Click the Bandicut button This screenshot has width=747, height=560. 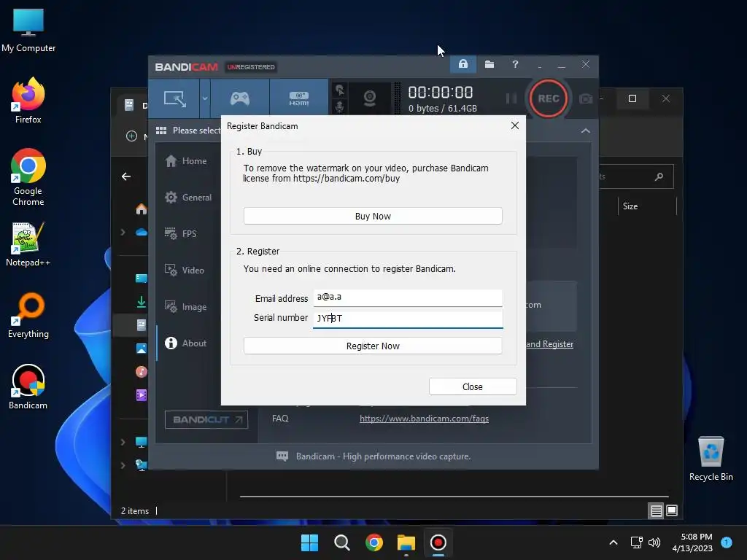pyautogui.click(x=206, y=419)
